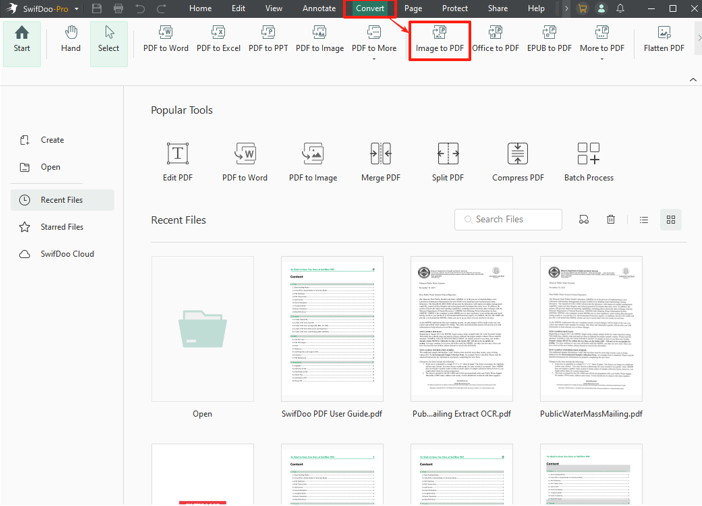Switch to the Annotate tab
702x506 pixels.
(x=319, y=9)
